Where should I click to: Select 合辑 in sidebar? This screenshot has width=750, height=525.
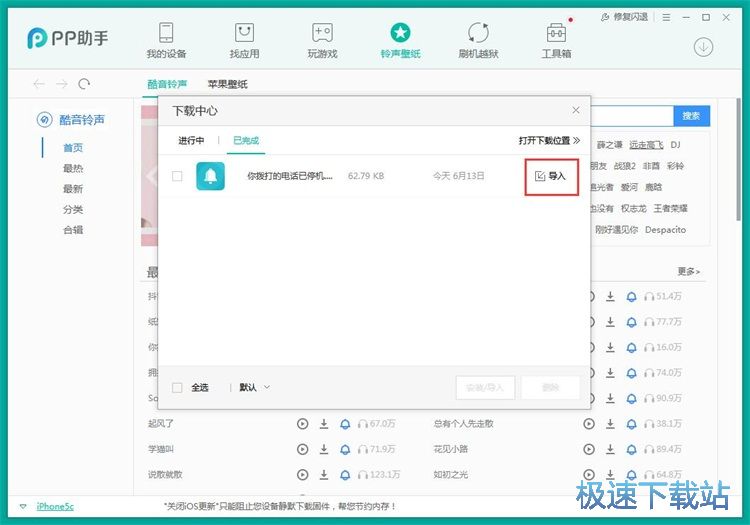coord(73,230)
